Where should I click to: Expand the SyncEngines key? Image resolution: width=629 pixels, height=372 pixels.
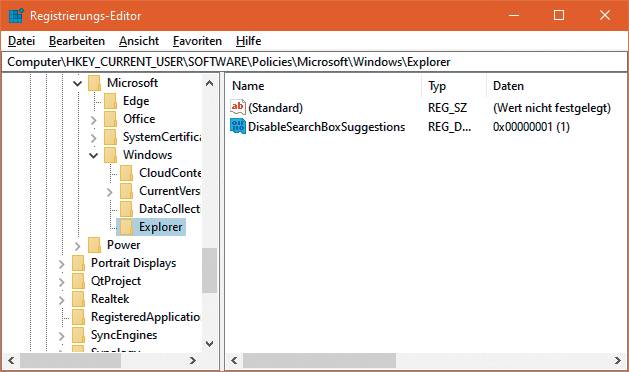[61, 336]
